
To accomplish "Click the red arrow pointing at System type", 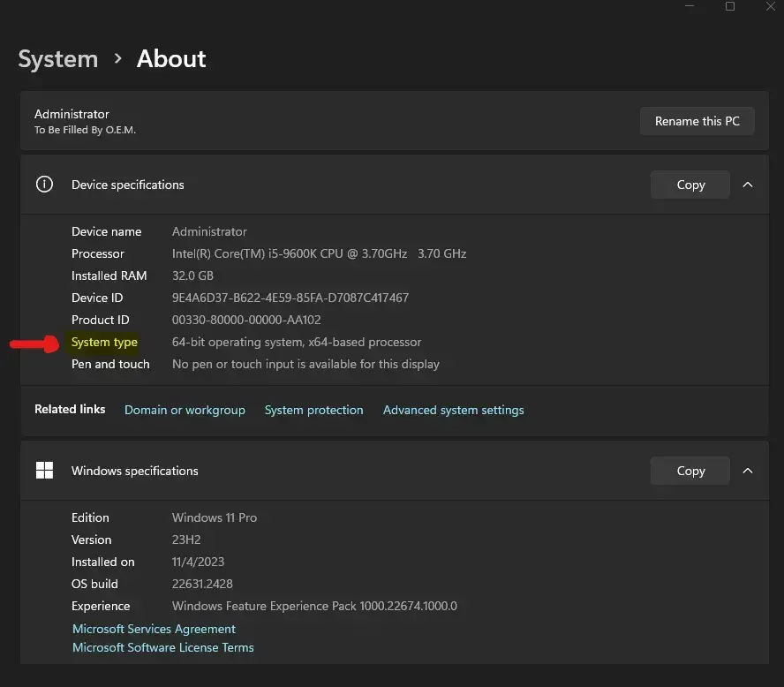I will click(35, 344).
